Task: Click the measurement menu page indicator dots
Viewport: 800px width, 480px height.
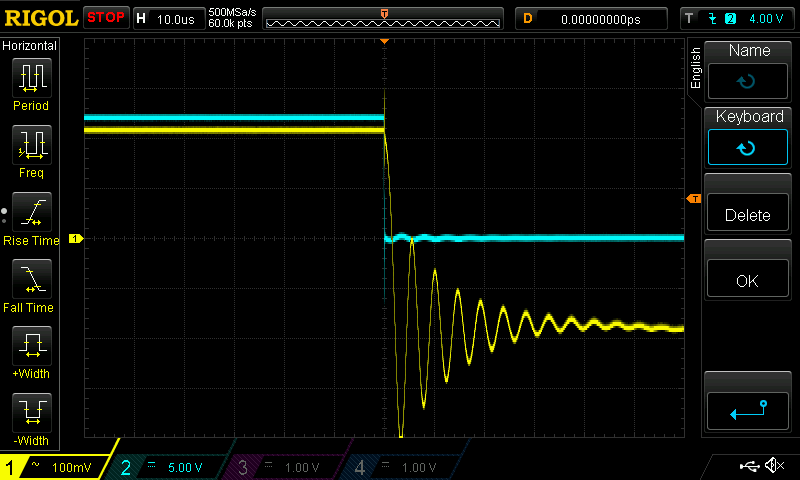Action: click(4, 215)
